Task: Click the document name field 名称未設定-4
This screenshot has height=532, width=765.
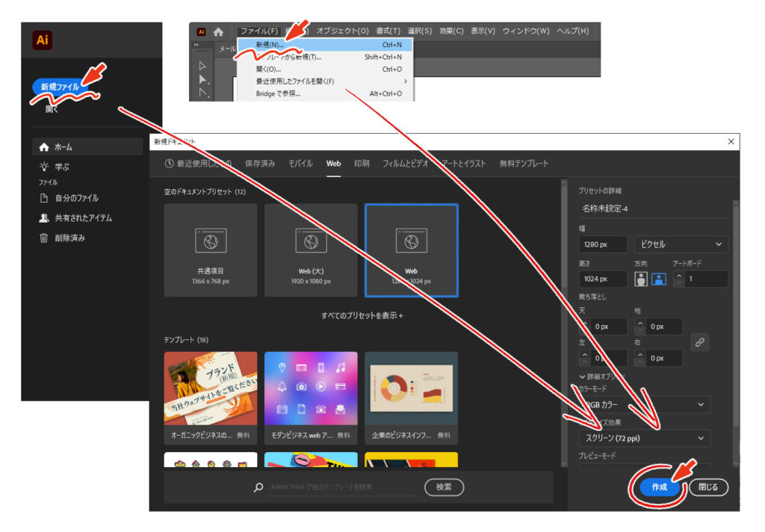Action: point(653,209)
